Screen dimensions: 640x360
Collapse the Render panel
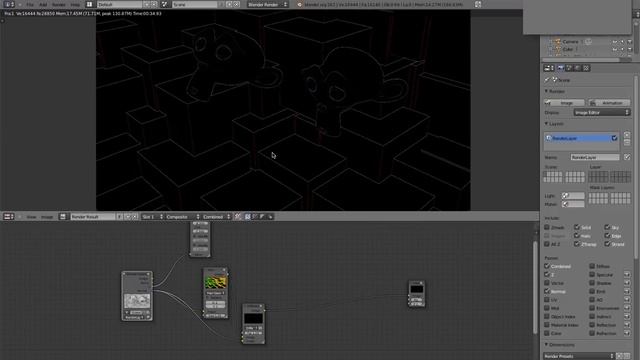547,91
